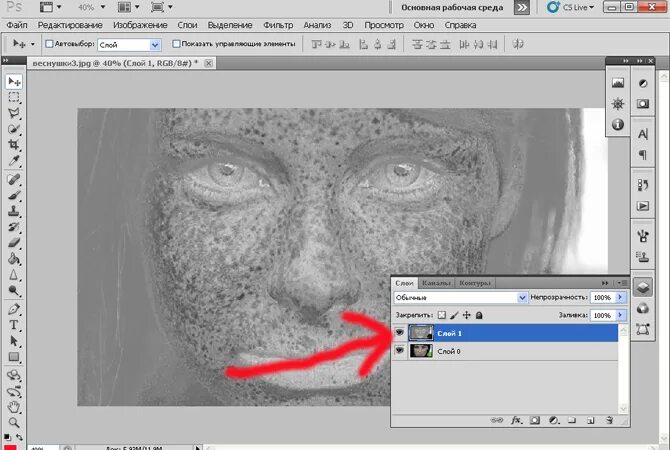Select the Healing Brush tool
Viewport: 670px width, 450px height.
14,179
